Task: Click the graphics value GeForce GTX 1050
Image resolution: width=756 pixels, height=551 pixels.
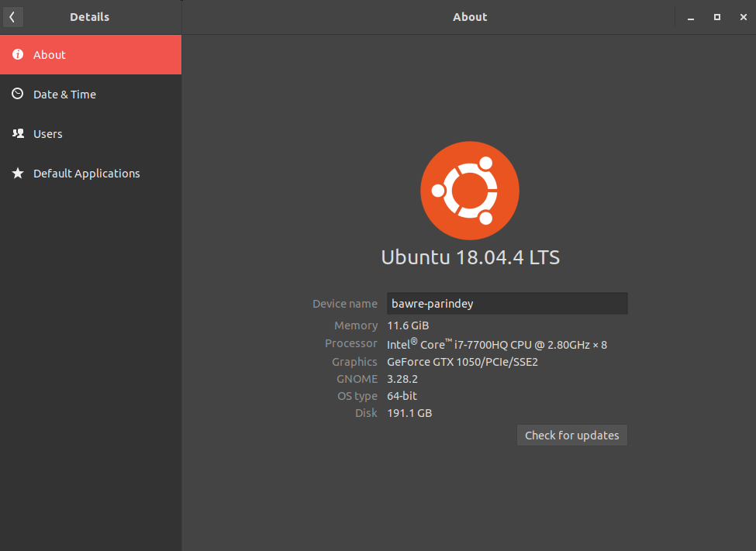Action: tap(462, 362)
